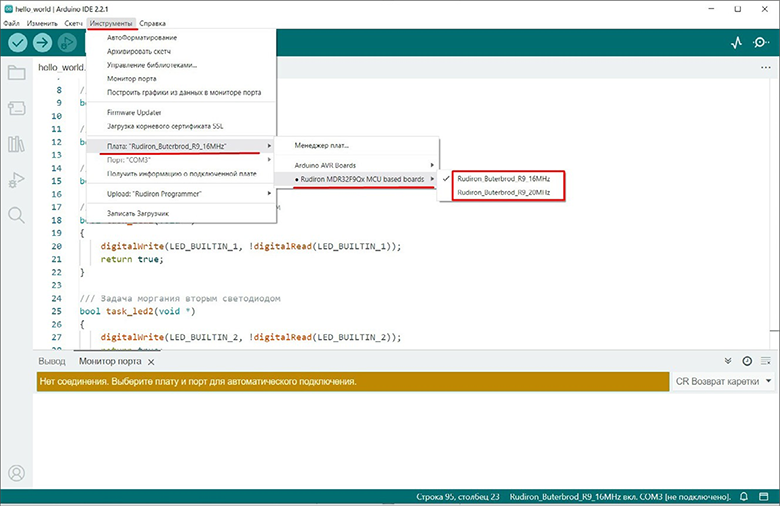780x506 pixels.
Task: Click line number 20 in the gutter
Action: click(57, 246)
